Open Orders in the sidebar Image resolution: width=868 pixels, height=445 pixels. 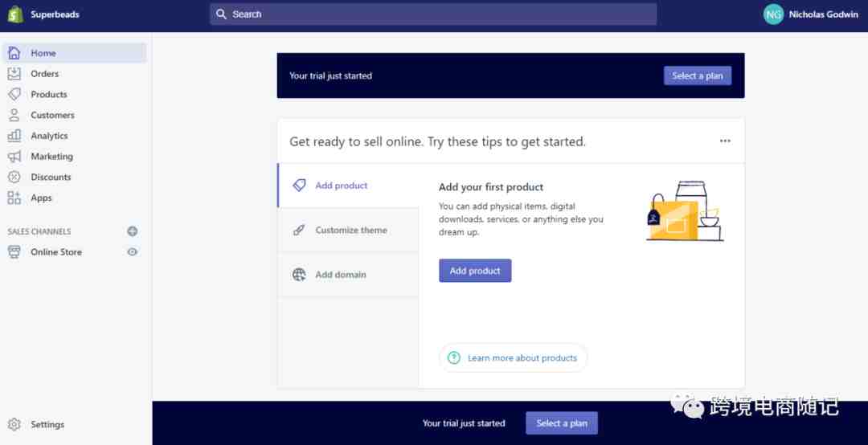pos(76,74)
